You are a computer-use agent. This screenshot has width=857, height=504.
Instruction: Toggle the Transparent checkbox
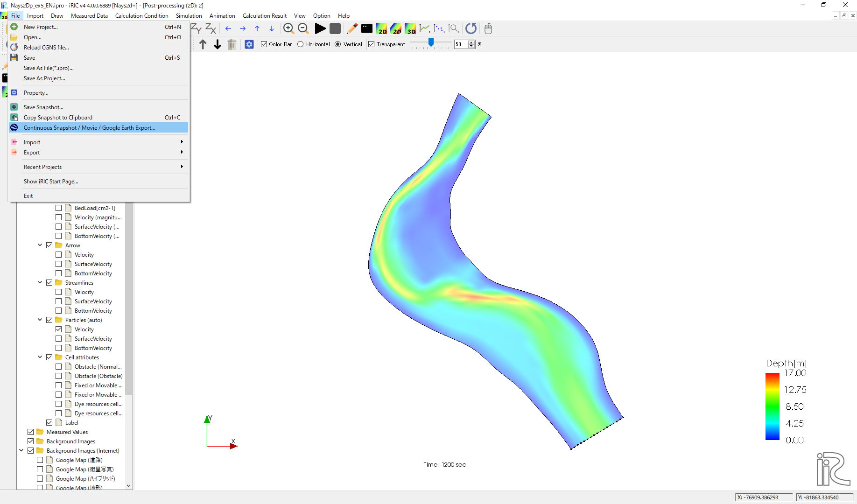(x=372, y=44)
